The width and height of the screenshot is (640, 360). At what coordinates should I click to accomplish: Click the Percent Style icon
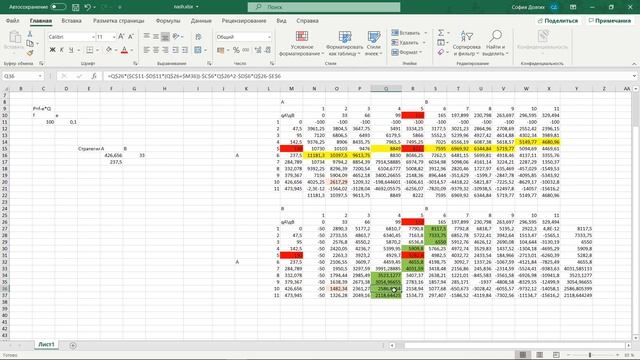[x=236, y=50]
